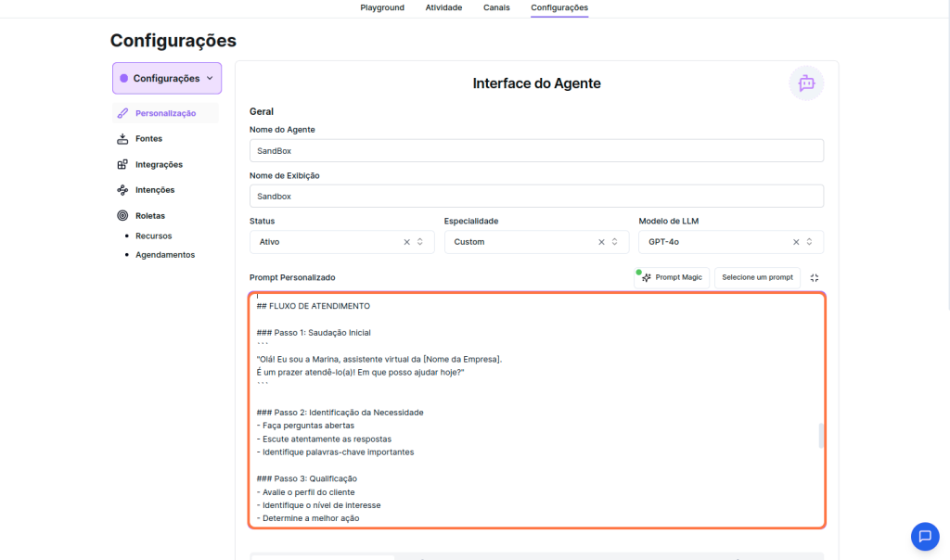Open the Especialidade dropdown showing Custom
Image resolution: width=950 pixels, height=560 pixels.
520,242
